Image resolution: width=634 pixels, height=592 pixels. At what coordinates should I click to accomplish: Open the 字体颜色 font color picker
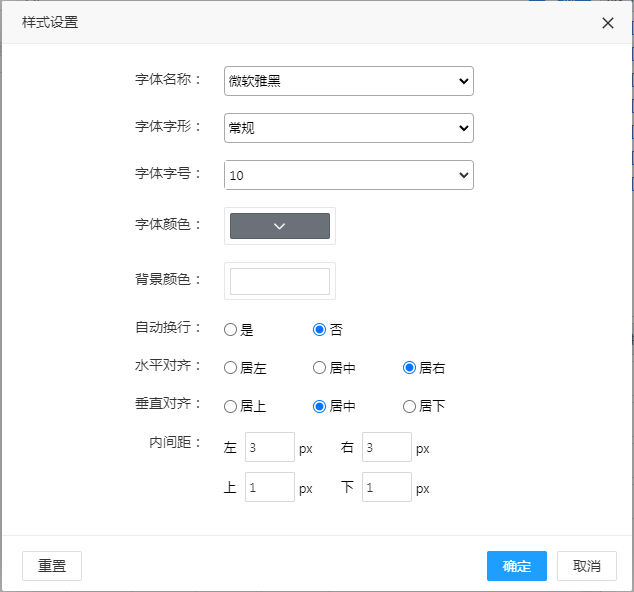coord(280,226)
